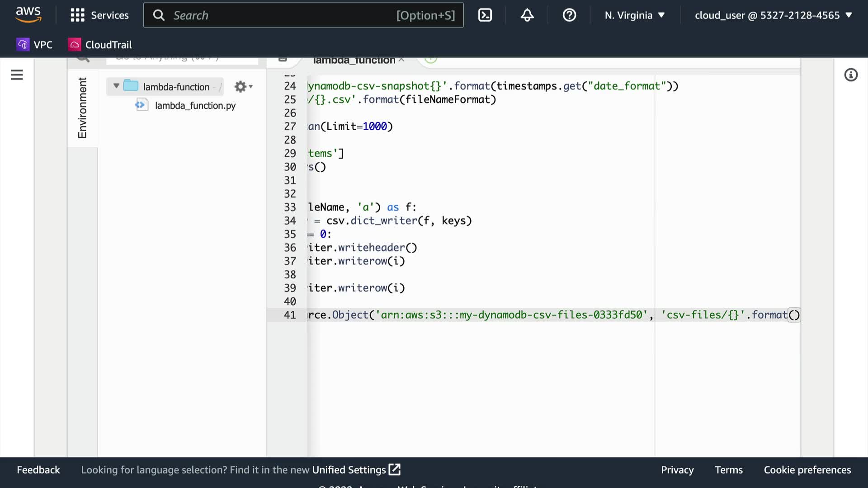Viewport: 868px width, 488px height.
Task: Open the VPC shortcut in favorites bar
Action: coord(34,45)
